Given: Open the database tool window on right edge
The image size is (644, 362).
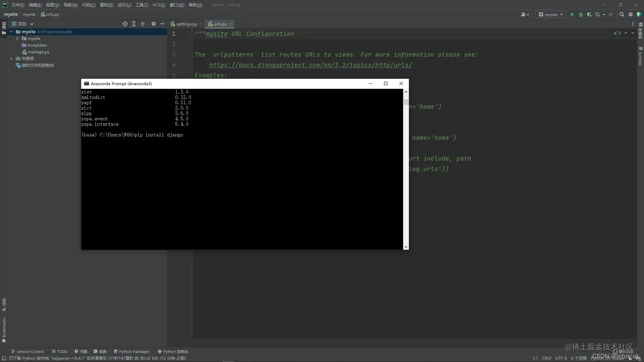Looking at the screenshot, I should (640, 31).
